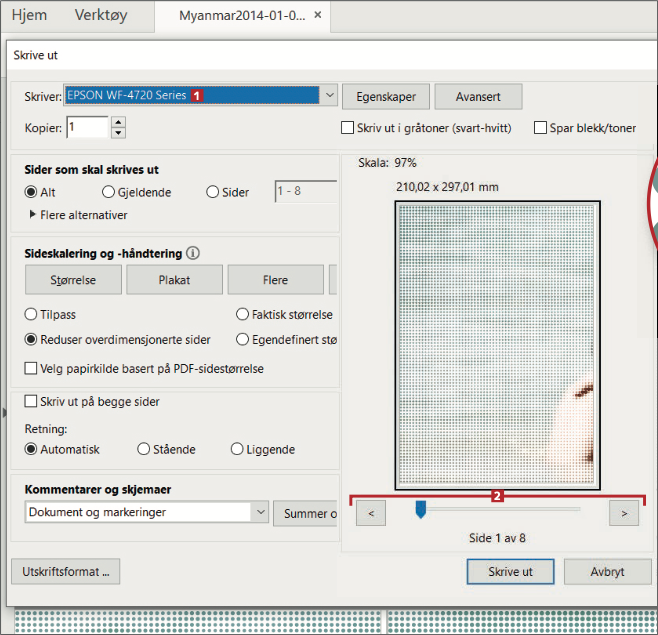The height and width of the screenshot is (635, 658).
Task: Click the info icon beside Sideskalering og -håndtering
Action: tap(194, 254)
